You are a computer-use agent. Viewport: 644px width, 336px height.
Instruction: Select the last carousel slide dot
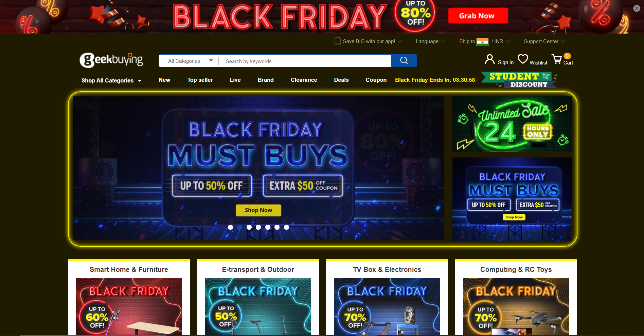click(x=286, y=227)
